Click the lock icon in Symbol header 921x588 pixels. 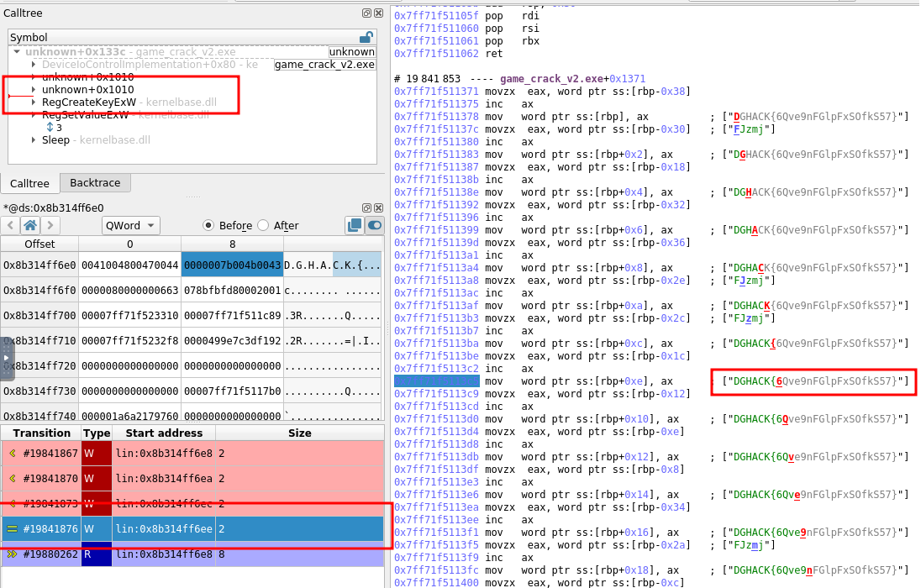(x=366, y=37)
